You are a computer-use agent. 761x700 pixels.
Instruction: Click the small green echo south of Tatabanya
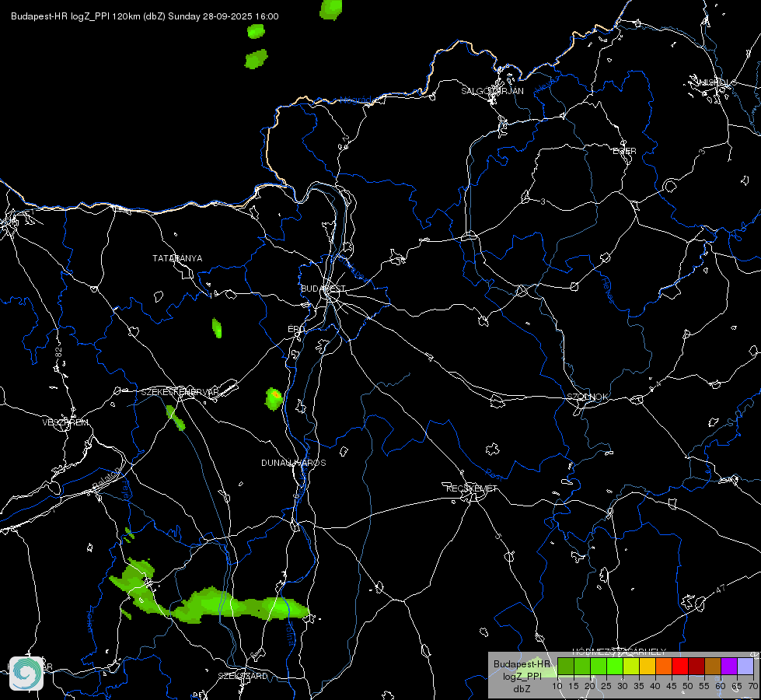(x=217, y=328)
